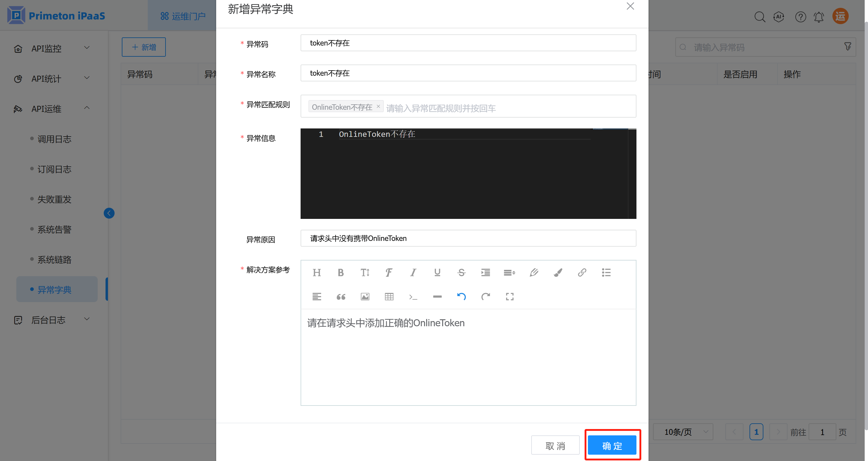This screenshot has width=868, height=461.
Task: Insert image into solution editor
Action: [x=365, y=297]
